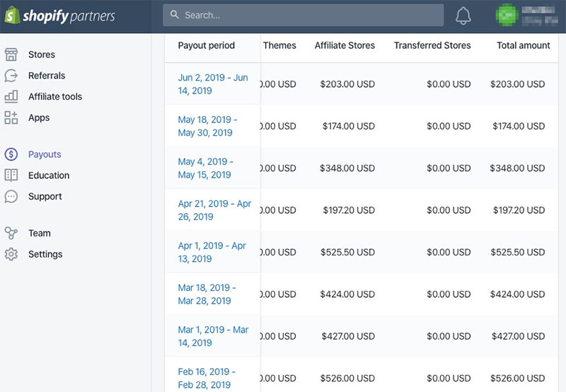566x392 pixels.
Task: Click Affiliate Stores value in May 4 row
Action: pos(347,168)
